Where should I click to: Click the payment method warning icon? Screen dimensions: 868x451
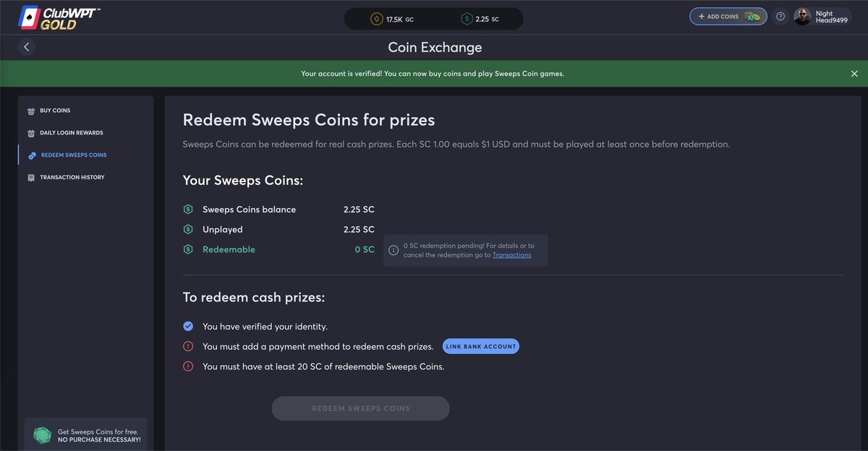(x=188, y=346)
